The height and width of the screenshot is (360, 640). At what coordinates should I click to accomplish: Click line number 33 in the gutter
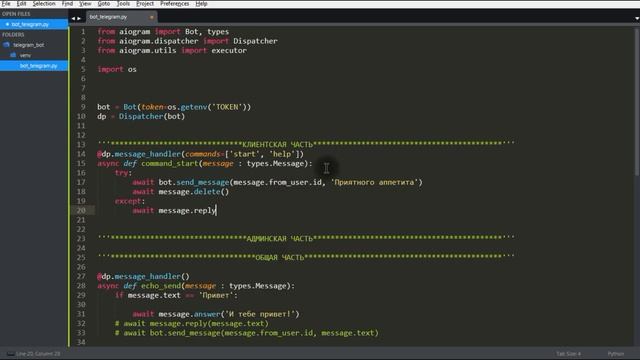click(81, 333)
